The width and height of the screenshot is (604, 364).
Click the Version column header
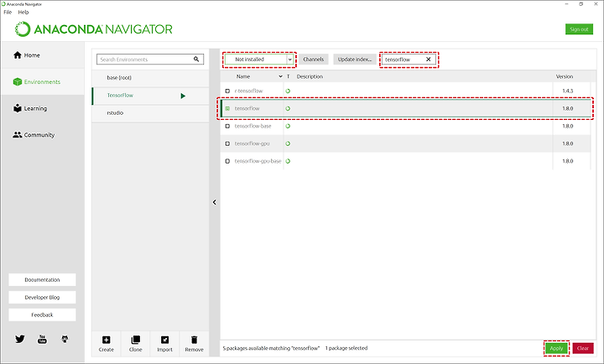[x=565, y=76]
